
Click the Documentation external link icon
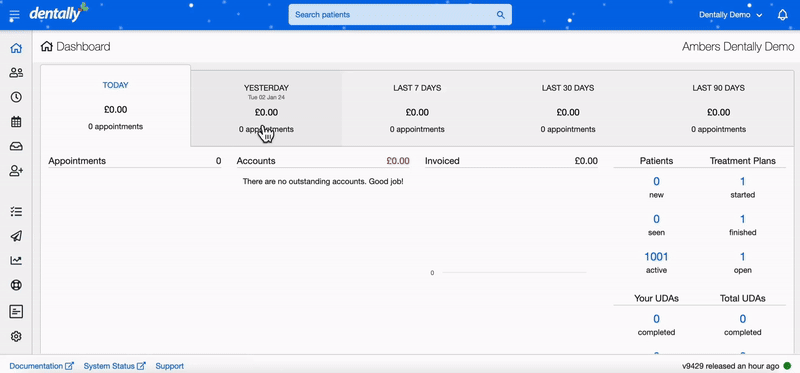pyautogui.click(x=69, y=366)
